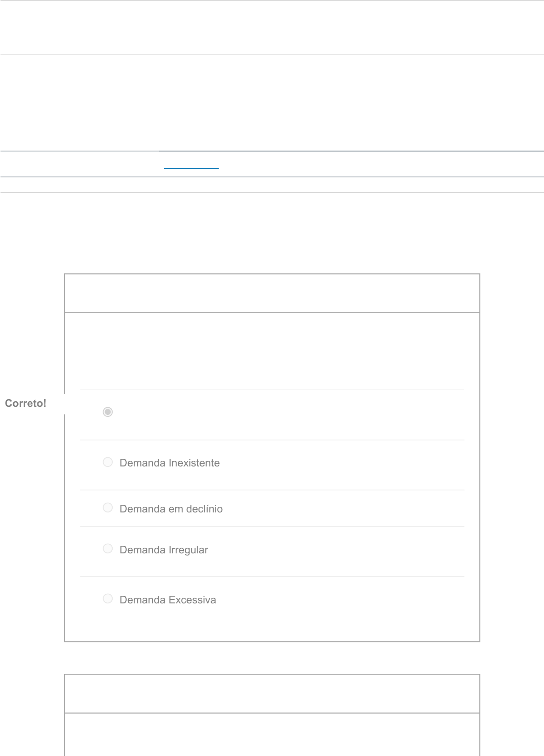The height and width of the screenshot is (756, 544).
Task: Click the wide section below the top banner
Action: (x=272, y=103)
